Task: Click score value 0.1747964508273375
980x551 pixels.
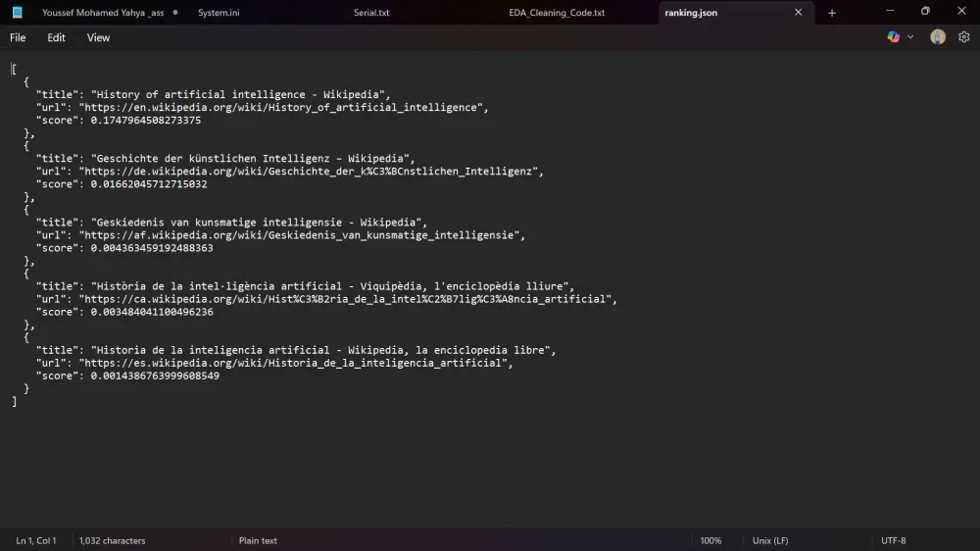Action: pos(146,120)
